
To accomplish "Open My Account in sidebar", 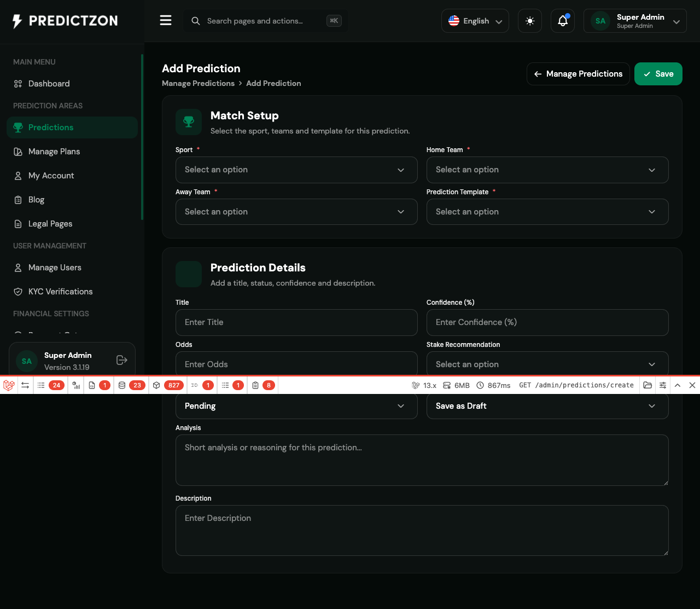I will tap(72, 176).
